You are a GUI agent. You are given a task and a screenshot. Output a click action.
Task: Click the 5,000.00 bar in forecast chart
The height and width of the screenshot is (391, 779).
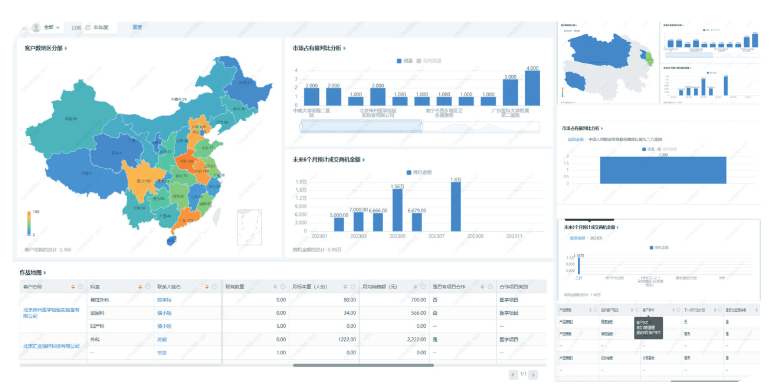(339, 225)
